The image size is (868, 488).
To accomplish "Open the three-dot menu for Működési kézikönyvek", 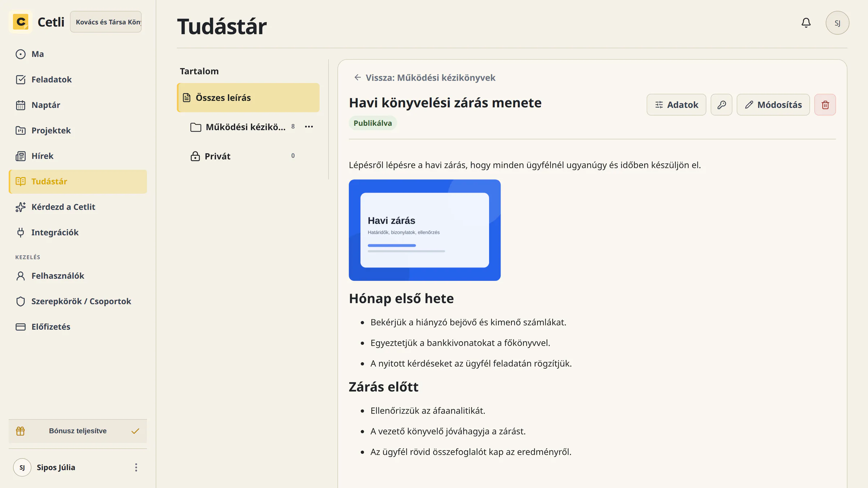I will point(309,127).
